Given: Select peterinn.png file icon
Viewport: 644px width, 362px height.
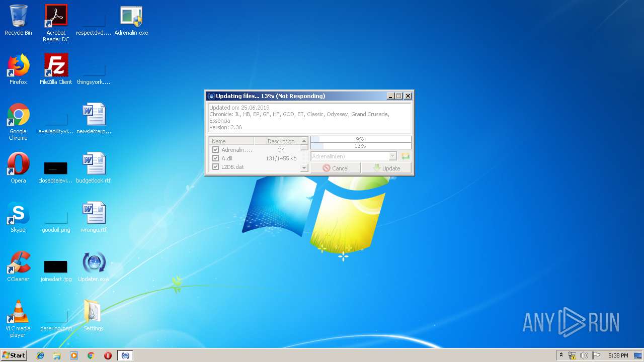Looking at the screenshot, I should 56,319.
